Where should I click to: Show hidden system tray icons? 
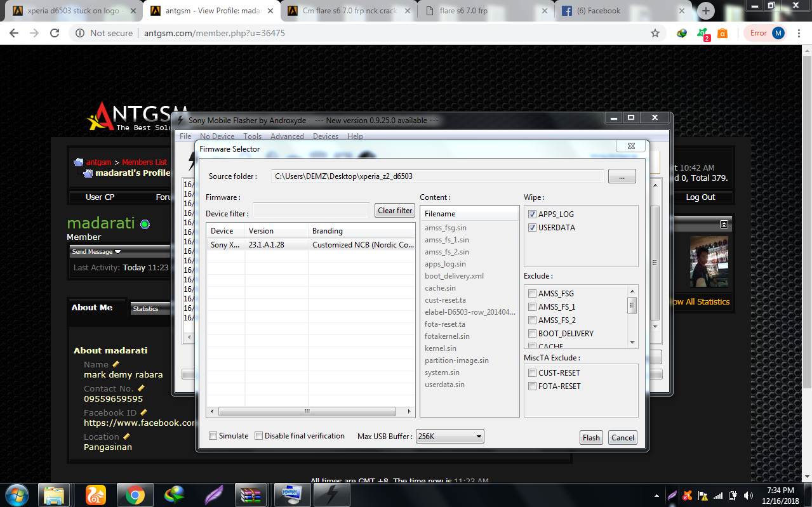(656, 495)
